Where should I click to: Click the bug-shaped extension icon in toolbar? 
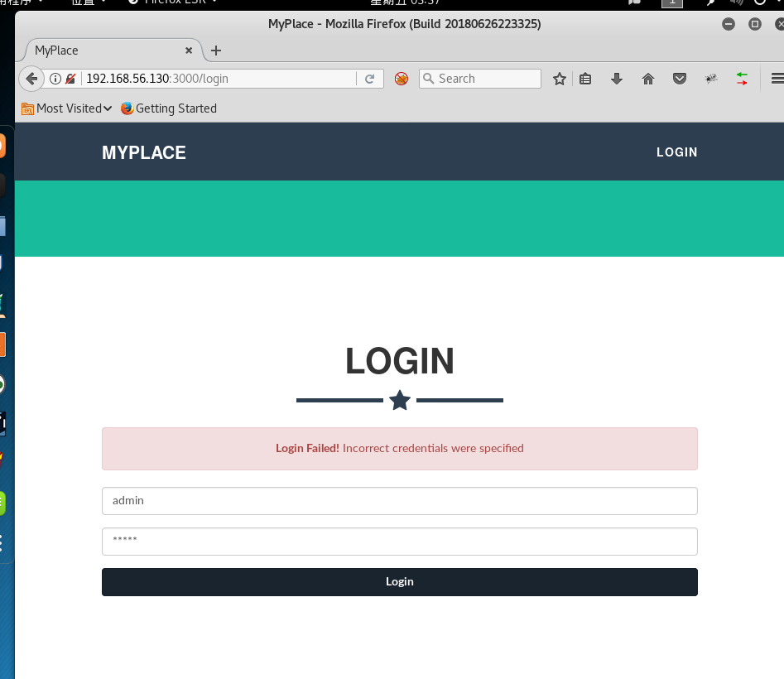(x=711, y=78)
